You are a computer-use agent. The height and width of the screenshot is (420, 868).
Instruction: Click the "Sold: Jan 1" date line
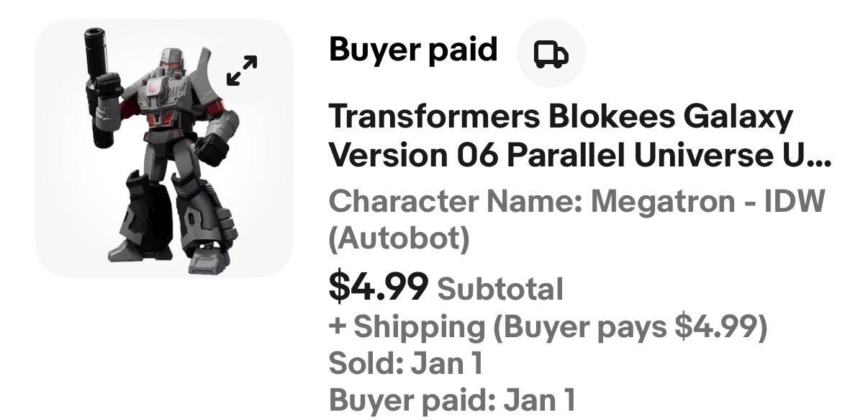coord(405,363)
